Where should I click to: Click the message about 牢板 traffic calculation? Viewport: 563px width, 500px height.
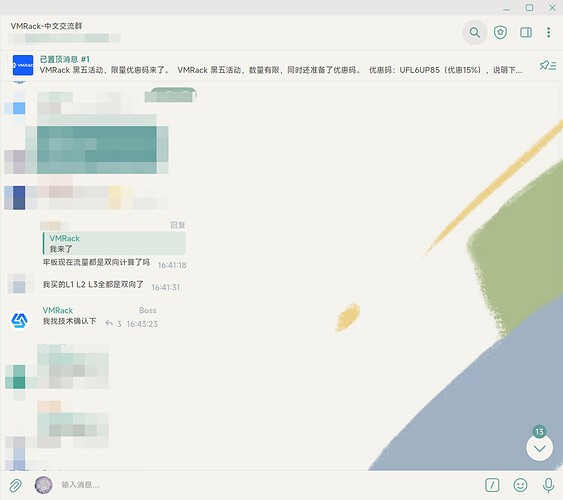96,262
